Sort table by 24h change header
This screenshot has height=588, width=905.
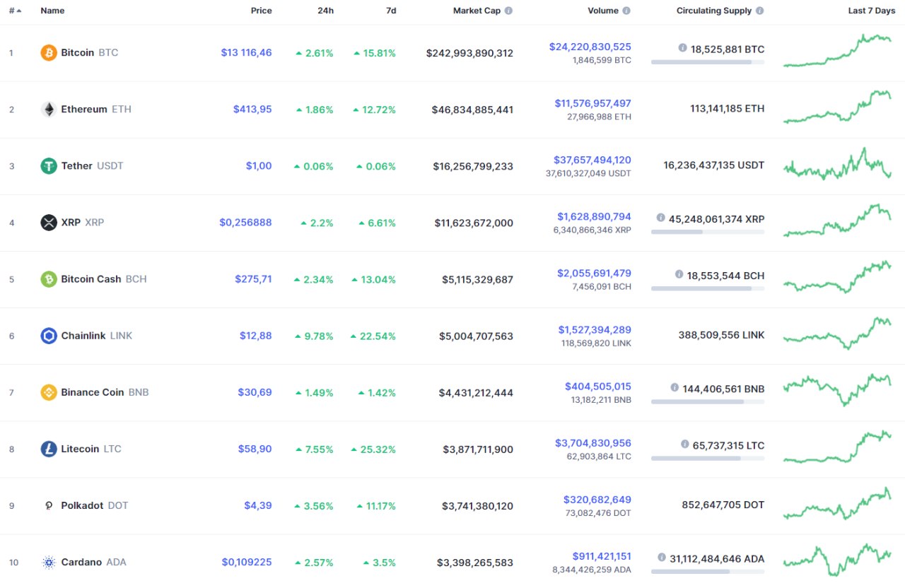[325, 11]
